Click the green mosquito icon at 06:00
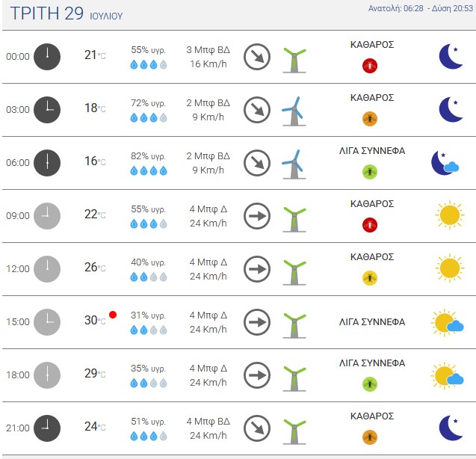476x459 pixels. pos(370,172)
